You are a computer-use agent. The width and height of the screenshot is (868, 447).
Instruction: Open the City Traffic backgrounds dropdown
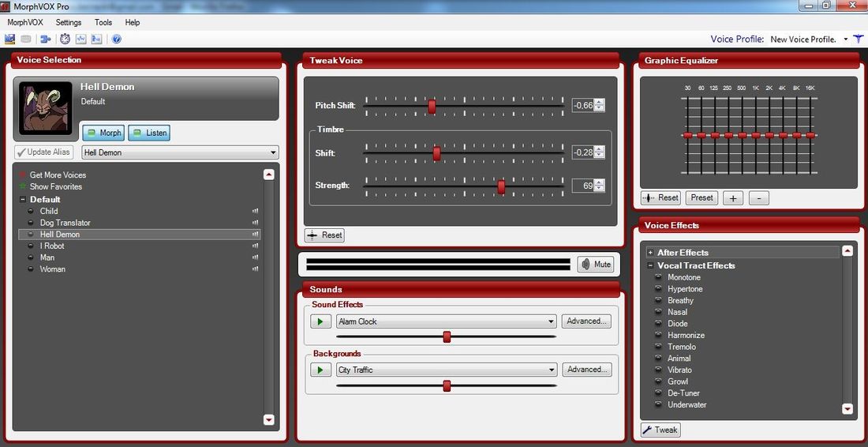coord(446,370)
